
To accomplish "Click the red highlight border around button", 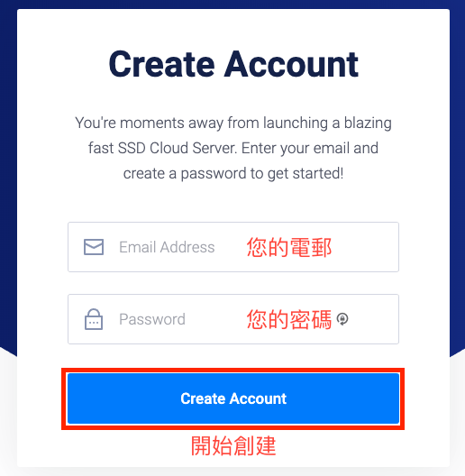I will [x=233, y=370].
